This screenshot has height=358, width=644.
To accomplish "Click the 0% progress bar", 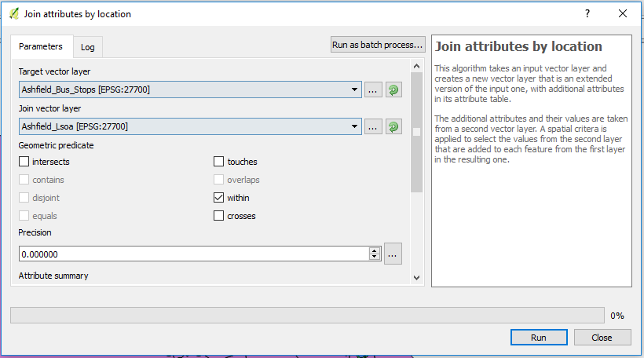I will [307, 316].
